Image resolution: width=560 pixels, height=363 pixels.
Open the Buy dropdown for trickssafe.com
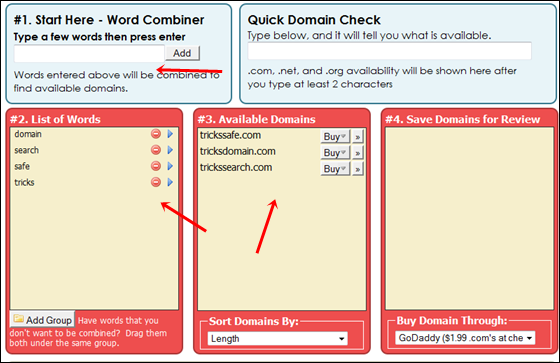tap(335, 137)
